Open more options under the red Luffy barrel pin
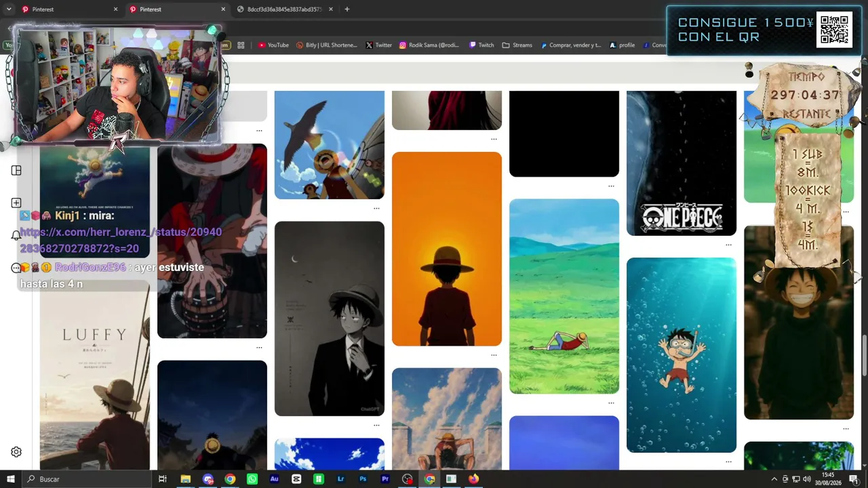868x488 pixels. [259, 348]
